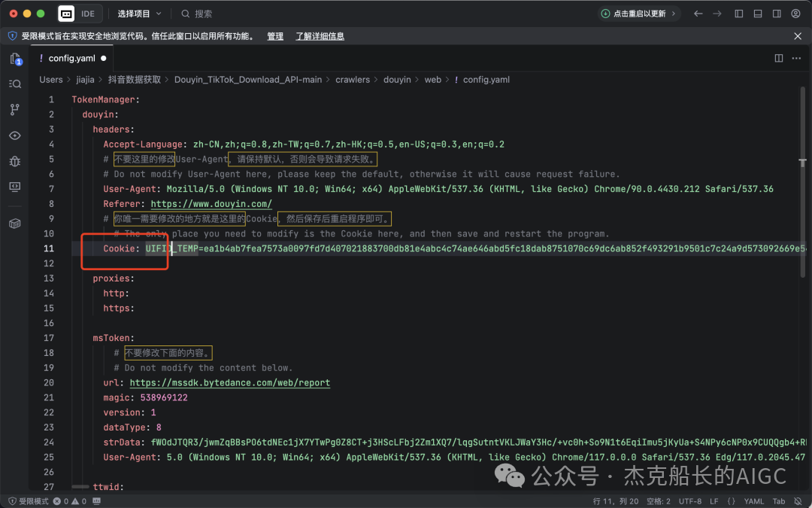Click the notifications bell in status bar
Viewport: 812px width, 508px height.
[798, 501]
